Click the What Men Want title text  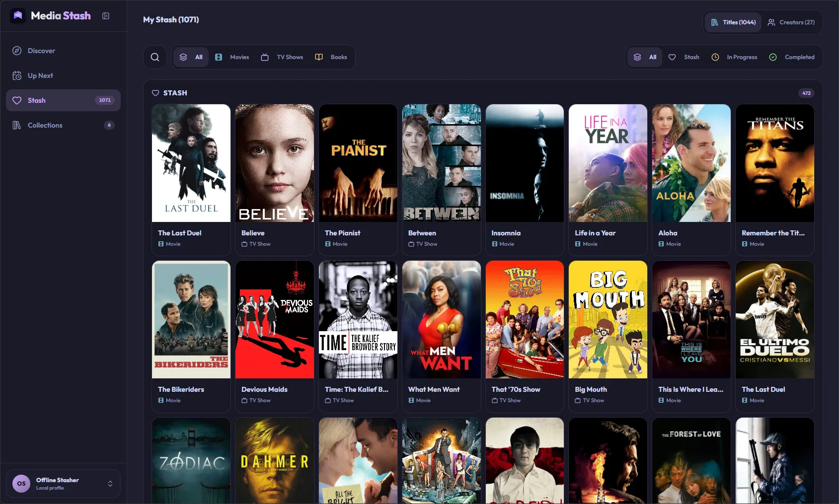click(x=434, y=389)
